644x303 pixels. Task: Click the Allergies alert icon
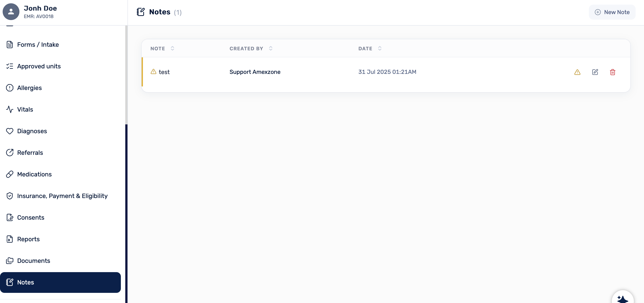click(9, 88)
